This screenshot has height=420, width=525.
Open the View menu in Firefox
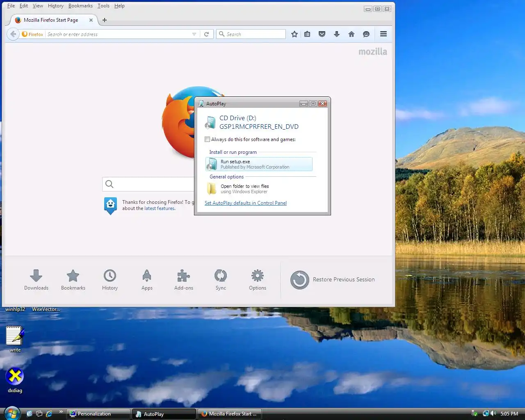[x=38, y=6]
